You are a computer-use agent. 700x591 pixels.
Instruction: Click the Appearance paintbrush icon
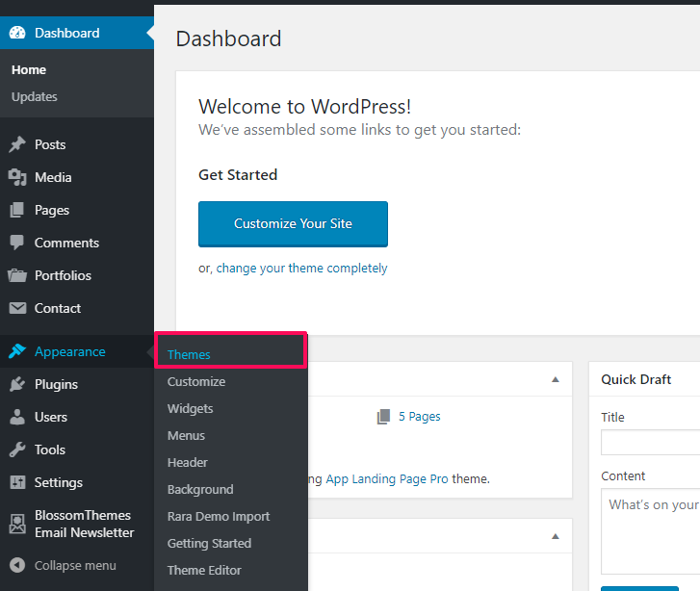(x=17, y=351)
